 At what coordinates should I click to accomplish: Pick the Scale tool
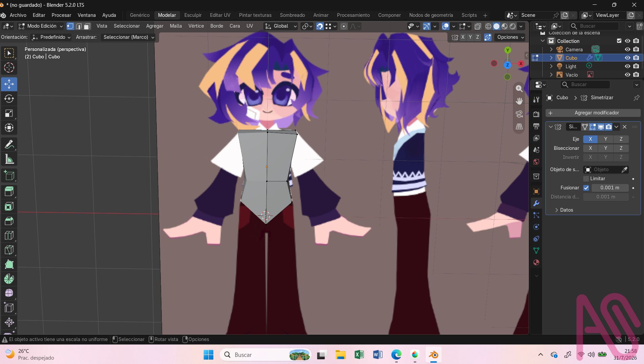(9, 113)
